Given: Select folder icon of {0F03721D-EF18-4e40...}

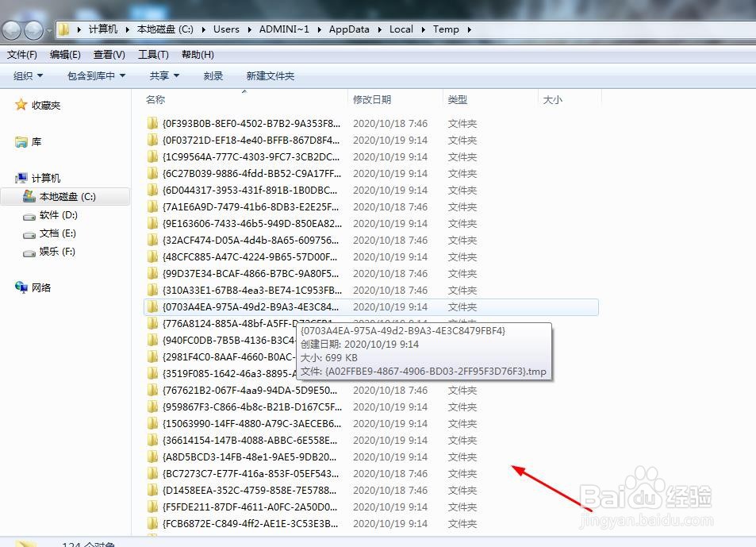Looking at the screenshot, I should (152, 140).
